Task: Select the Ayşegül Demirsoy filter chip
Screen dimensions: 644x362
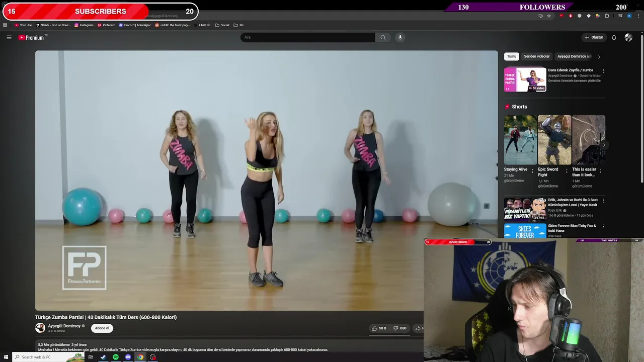Action: pos(574,56)
